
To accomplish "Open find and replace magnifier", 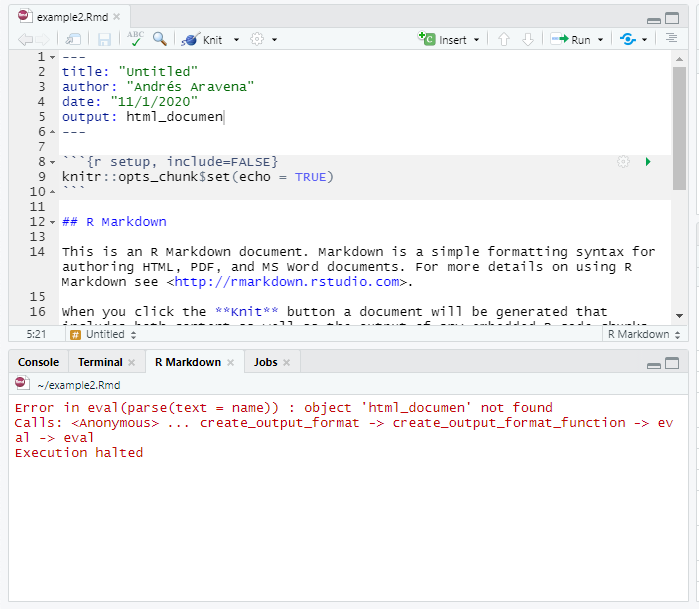I will [160, 39].
